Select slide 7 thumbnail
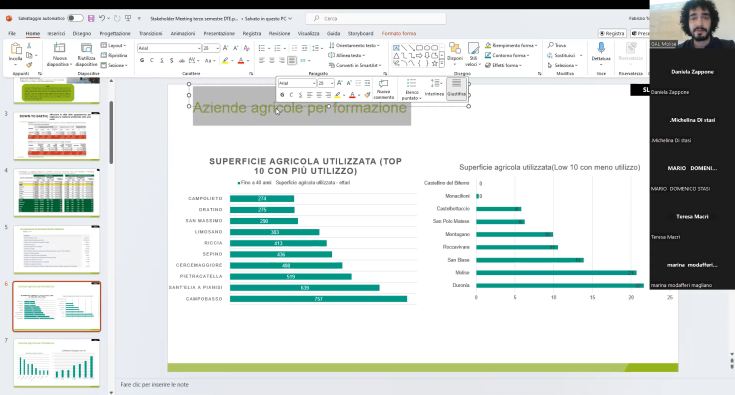 tap(57, 363)
